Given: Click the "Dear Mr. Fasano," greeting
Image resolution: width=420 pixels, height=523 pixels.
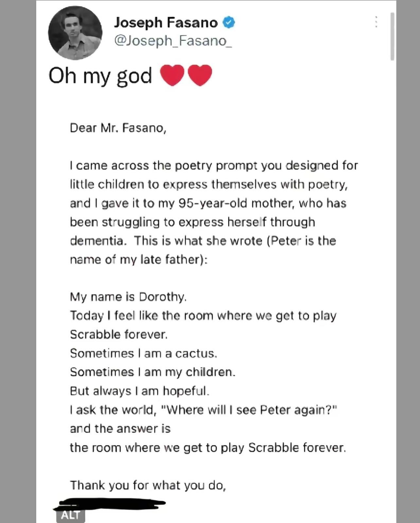Looking at the screenshot, I should pyautogui.click(x=118, y=128).
